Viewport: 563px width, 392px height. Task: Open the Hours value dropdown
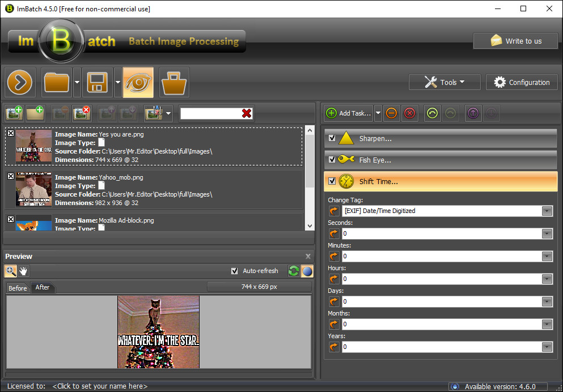tap(547, 279)
